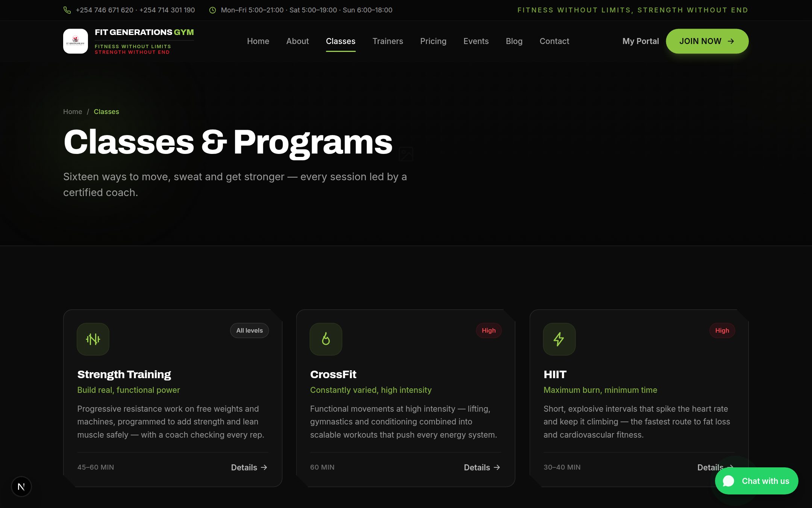Click the phone icon in top bar
Screen dimensions: 812x508
[x=67, y=10]
